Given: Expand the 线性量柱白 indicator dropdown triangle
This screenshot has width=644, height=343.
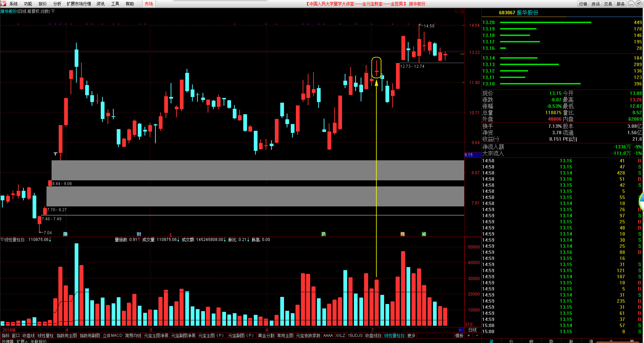Looking at the screenshot, I should coord(2,240).
